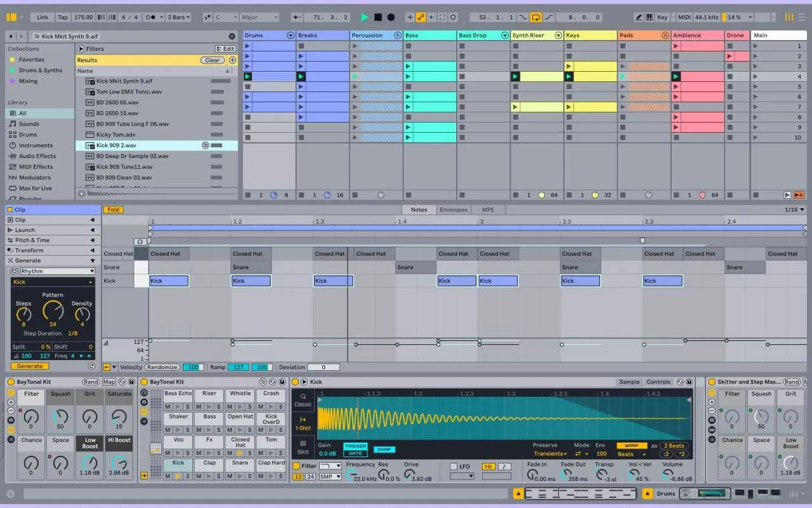
Task: Adjust the Density knob in Rhythm generator
Action: coord(82,312)
